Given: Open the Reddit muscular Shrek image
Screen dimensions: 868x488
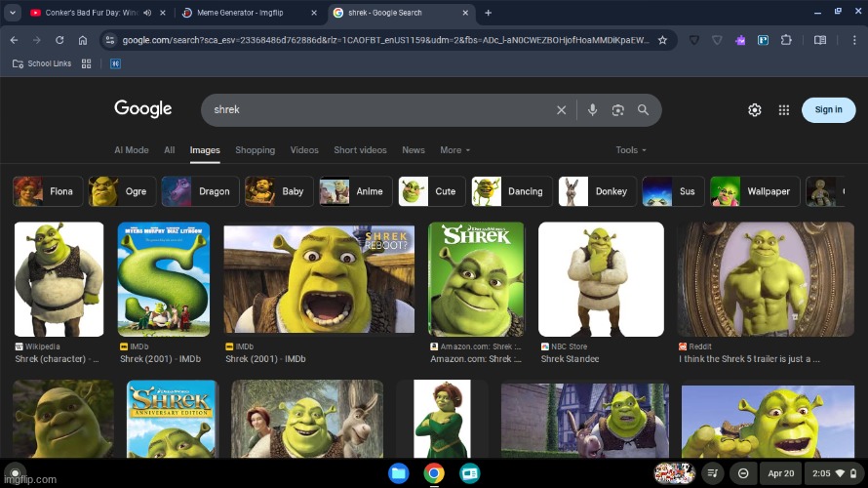Looking at the screenshot, I should coord(767,279).
